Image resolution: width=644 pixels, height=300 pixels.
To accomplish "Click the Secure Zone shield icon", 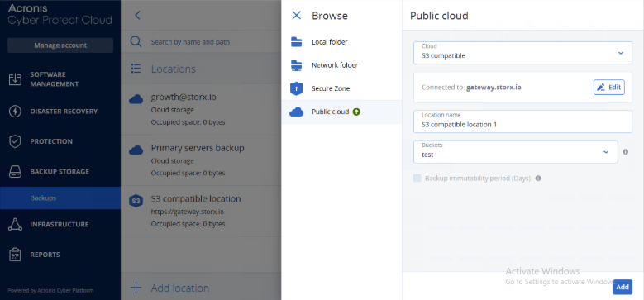I will (x=296, y=88).
